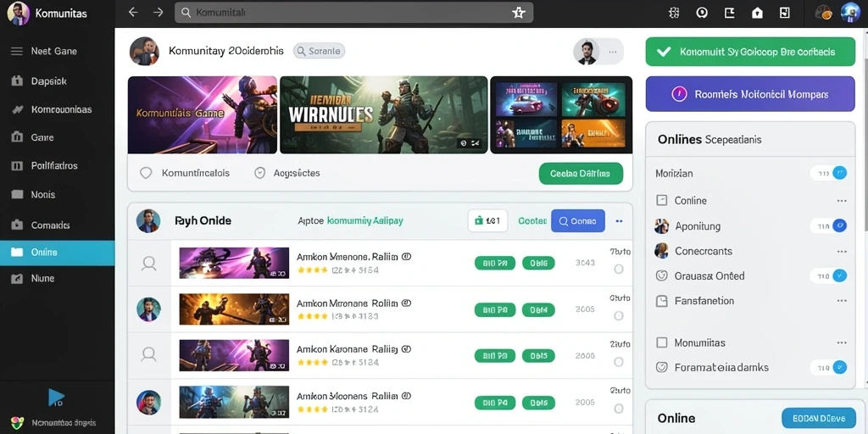Click the forward arrow in top bar
The height and width of the screenshot is (434, 868).
point(159,12)
